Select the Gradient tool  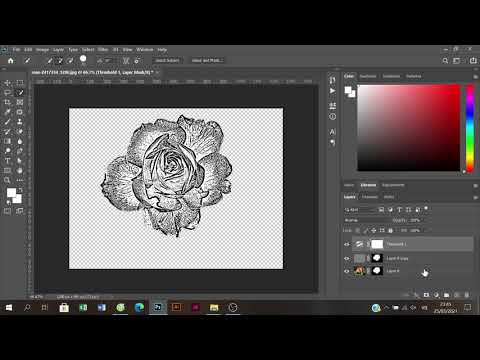click(7, 141)
